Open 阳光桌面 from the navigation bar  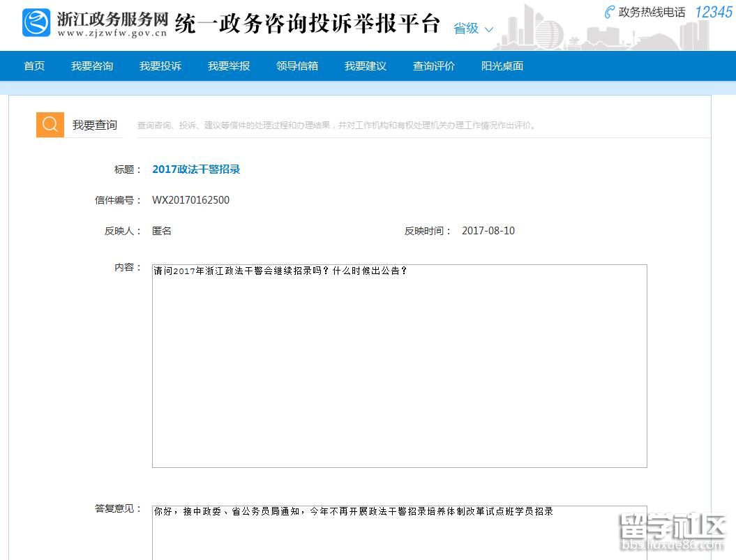pyautogui.click(x=502, y=66)
